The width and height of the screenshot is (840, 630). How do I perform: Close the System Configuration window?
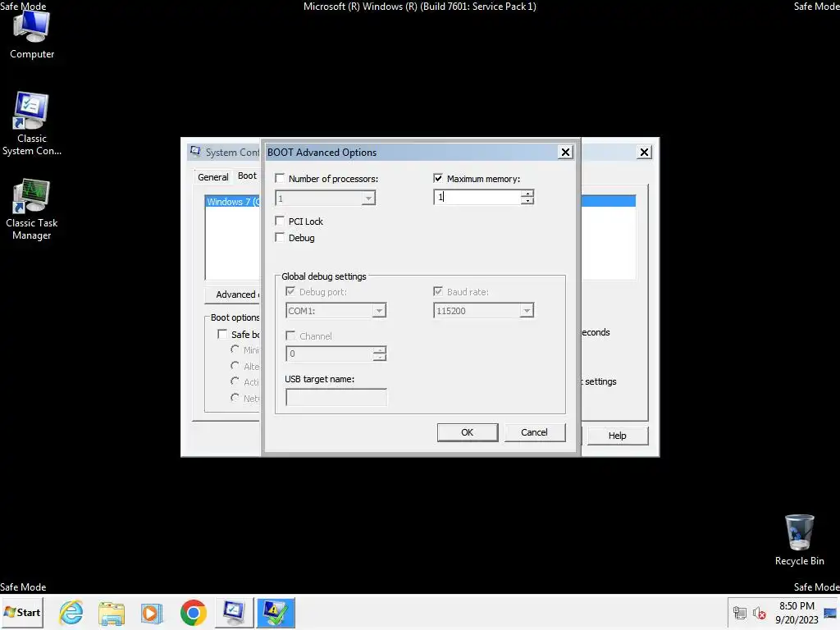click(645, 152)
